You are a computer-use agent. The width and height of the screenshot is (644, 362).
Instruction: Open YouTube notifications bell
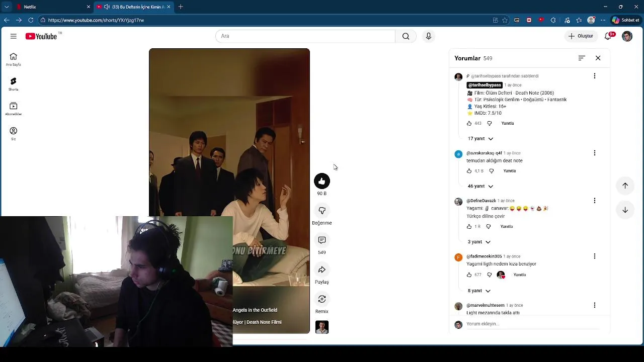pos(608,36)
